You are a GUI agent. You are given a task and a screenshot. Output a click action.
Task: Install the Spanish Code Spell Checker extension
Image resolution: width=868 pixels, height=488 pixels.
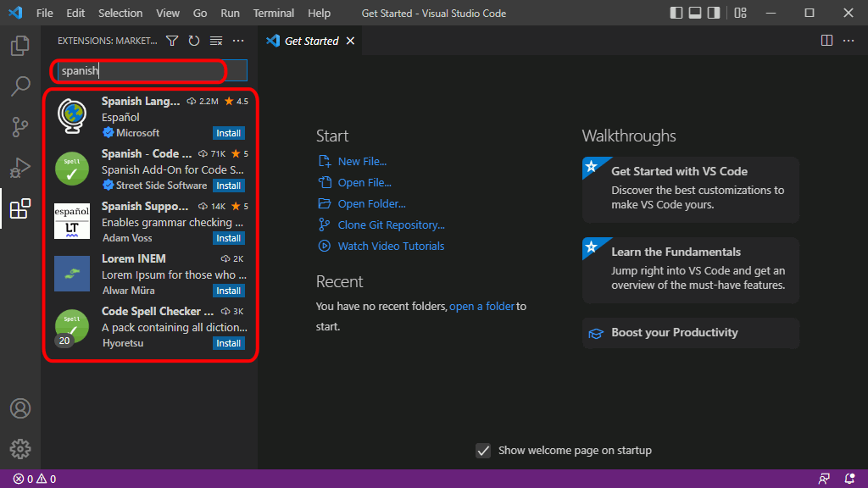pos(229,186)
